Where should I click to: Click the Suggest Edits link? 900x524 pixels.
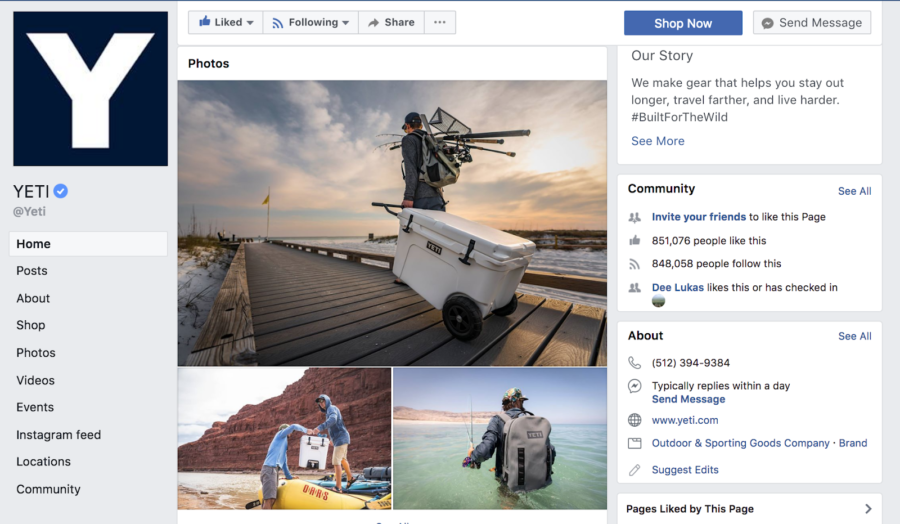point(685,470)
